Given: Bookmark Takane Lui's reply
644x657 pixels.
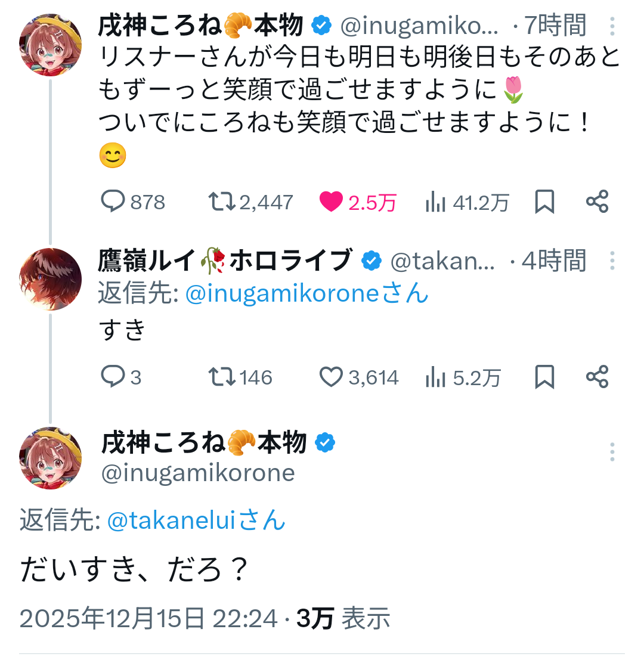Looking at the screenshot, I should pos(544,377).
